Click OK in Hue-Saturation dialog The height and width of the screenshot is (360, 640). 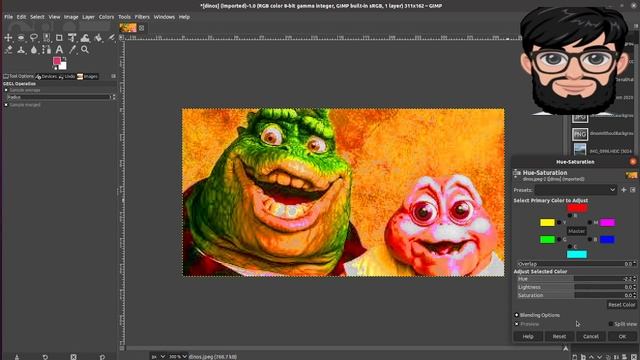coord(622,337)
